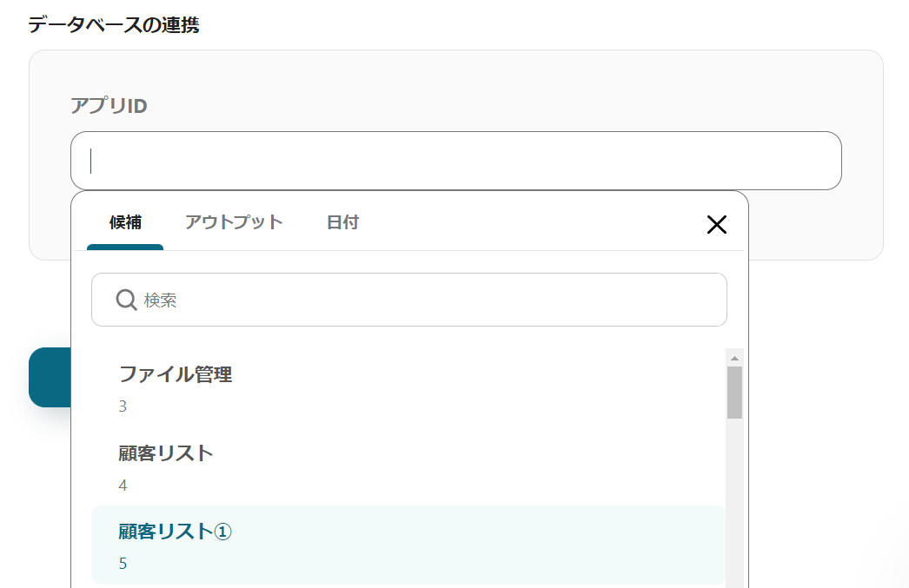
Task: Select the highlighted 顧客リスト① option
Action: coord(175,532)
